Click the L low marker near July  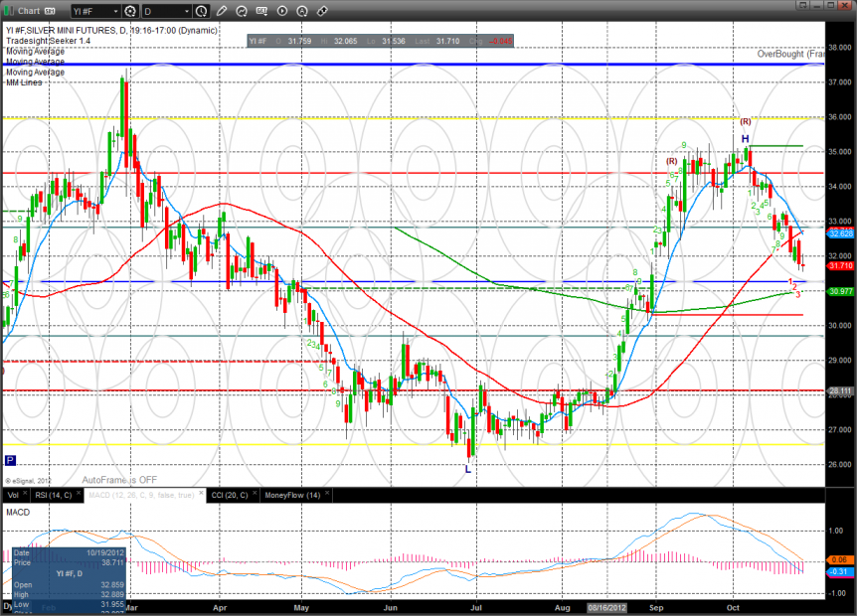tap(468, 469)
